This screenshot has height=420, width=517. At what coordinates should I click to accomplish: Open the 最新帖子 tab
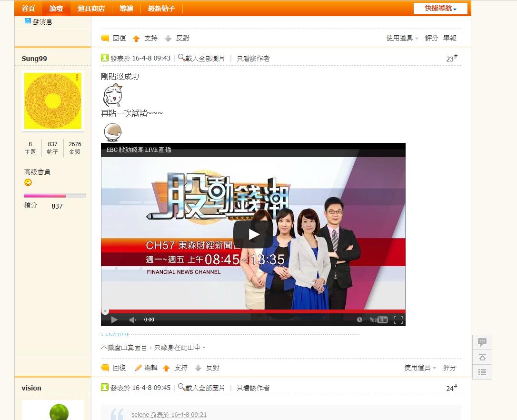pos(161,8)
